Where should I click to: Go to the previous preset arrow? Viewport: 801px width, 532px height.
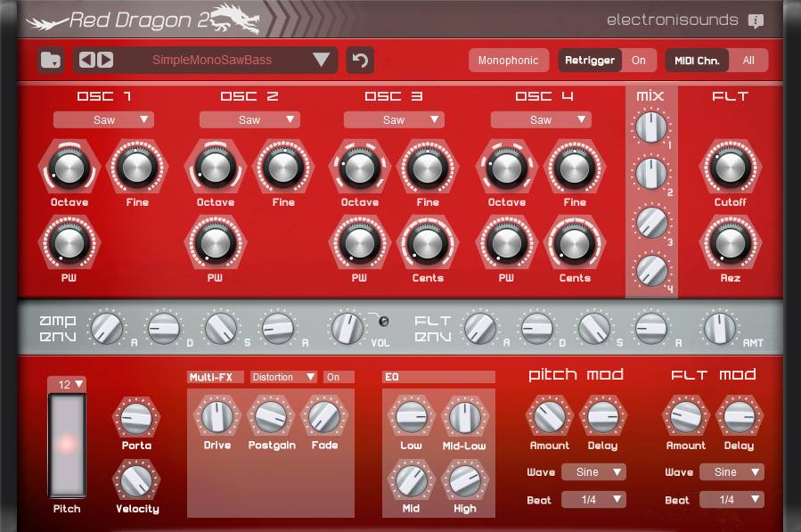tap(86, 61)
